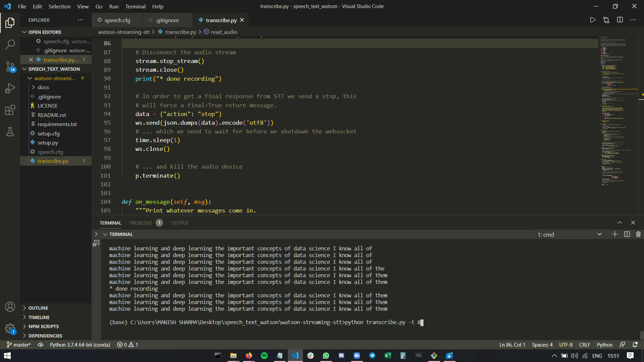Maximize the terminal panel size

[x=620, y=223]
